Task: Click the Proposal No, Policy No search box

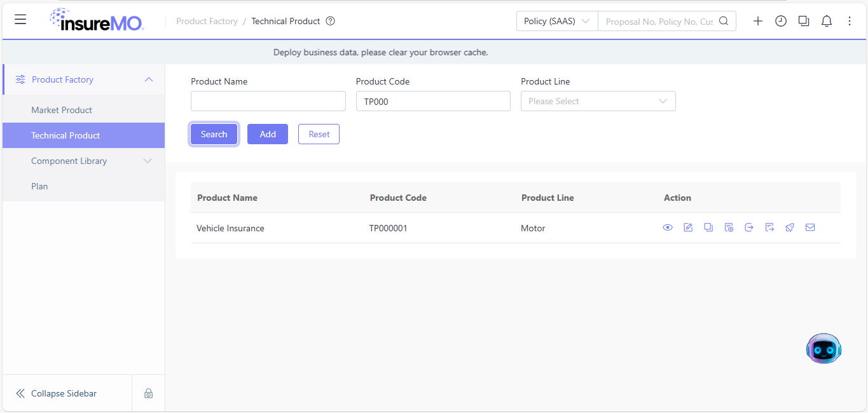Action: (x=658, y=21)
